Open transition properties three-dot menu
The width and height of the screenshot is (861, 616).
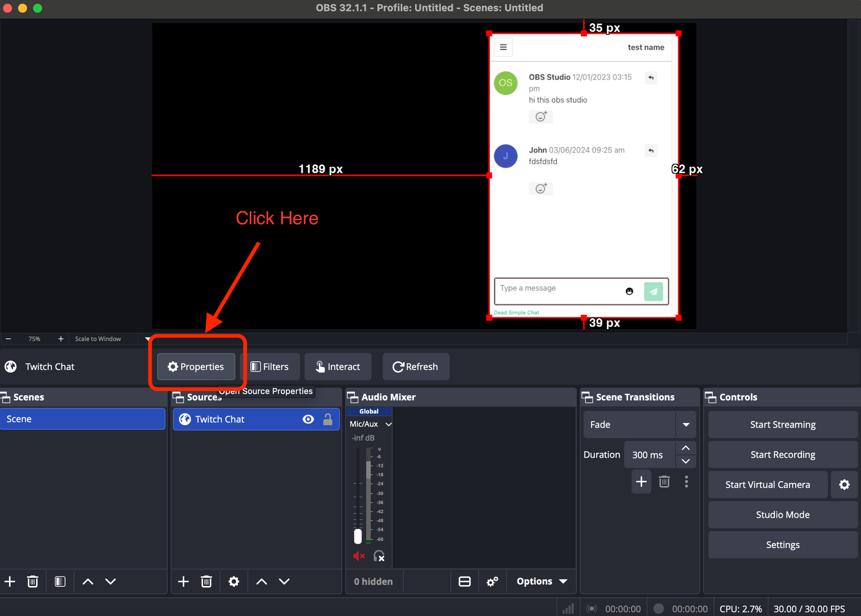(x=686, y=481)
